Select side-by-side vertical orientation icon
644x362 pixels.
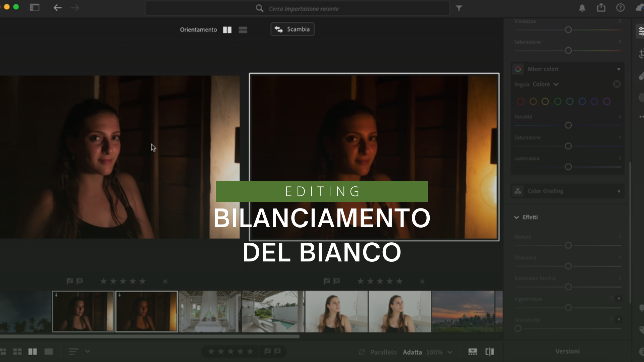click(227, 30)
